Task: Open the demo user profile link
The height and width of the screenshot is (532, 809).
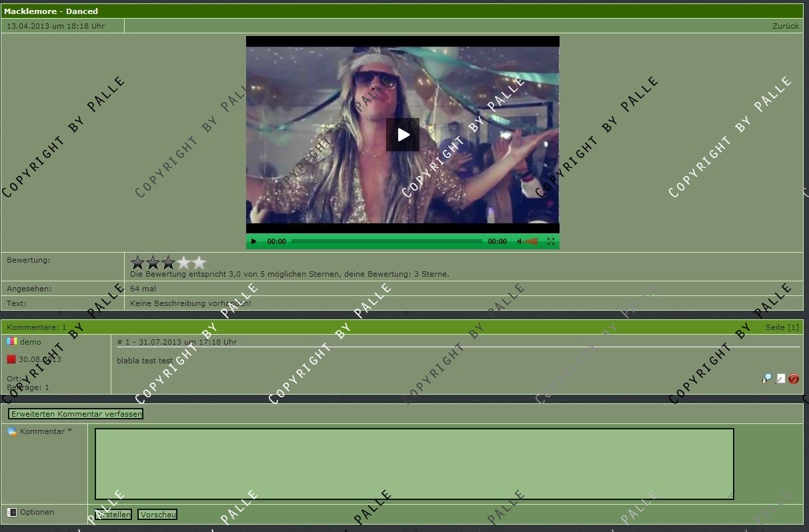Action: pos(31,342)
